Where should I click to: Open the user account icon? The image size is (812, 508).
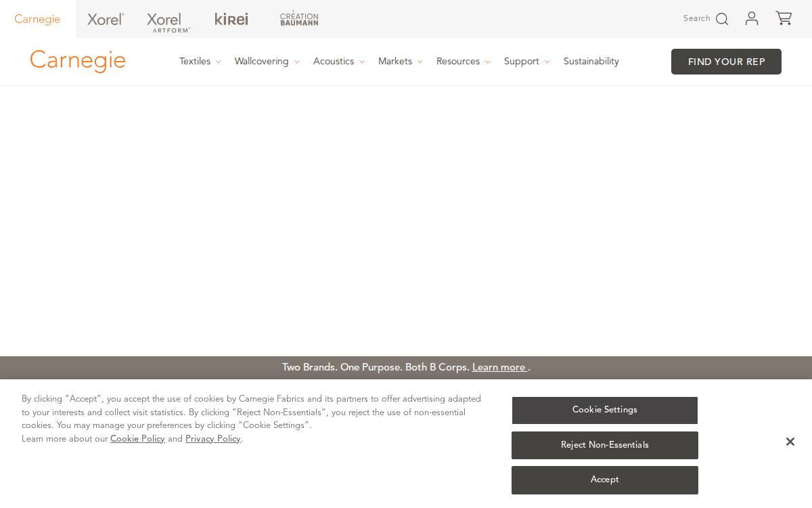coord(752,18)
